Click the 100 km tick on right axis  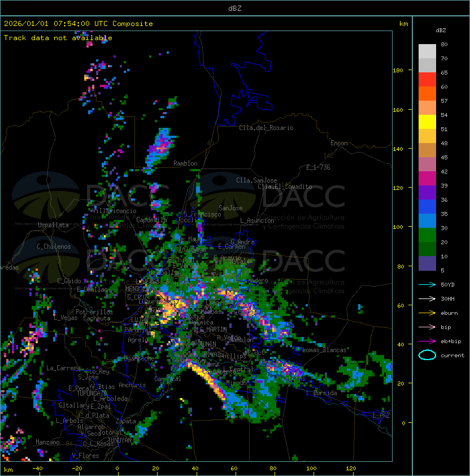(x=398, y=227)
